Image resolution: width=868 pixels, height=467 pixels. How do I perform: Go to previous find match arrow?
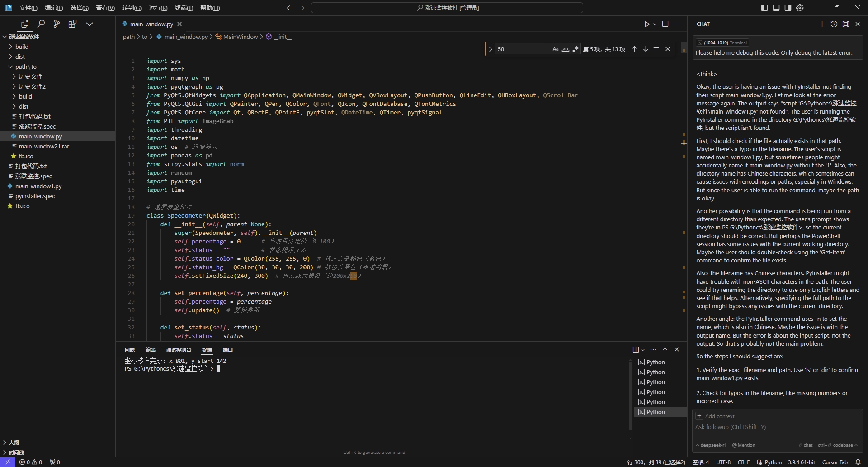pos(634,49)
